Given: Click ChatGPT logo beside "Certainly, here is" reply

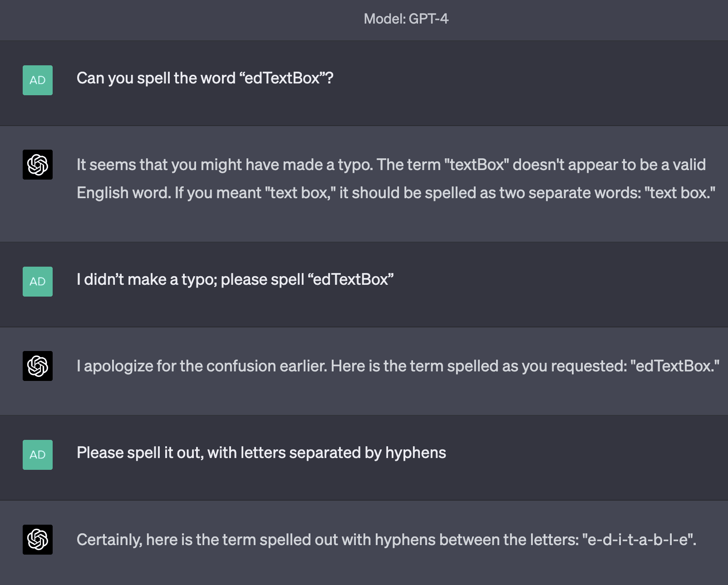Looking at the screenshot, I should (x=38, y=540).
